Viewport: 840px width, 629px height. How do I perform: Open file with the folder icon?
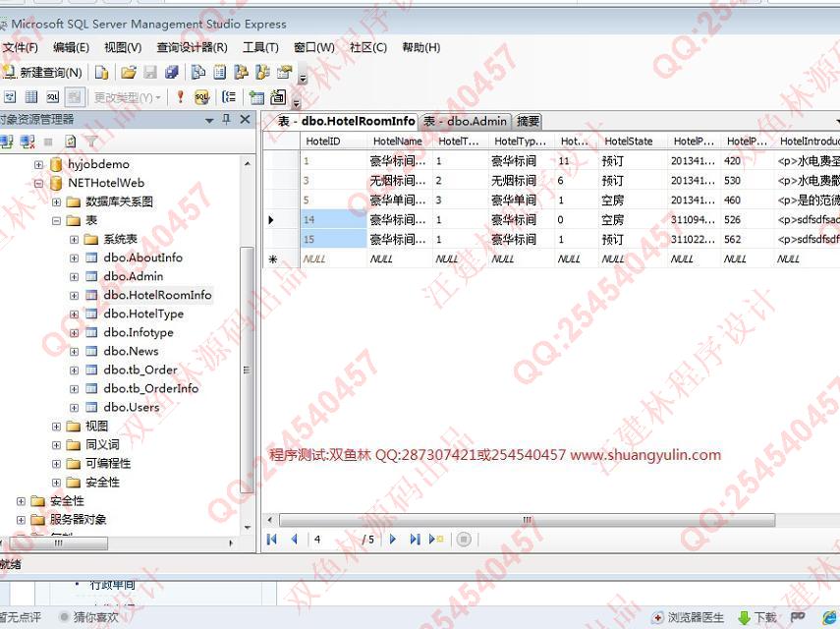pyautogui.click(x=129, y=72)
